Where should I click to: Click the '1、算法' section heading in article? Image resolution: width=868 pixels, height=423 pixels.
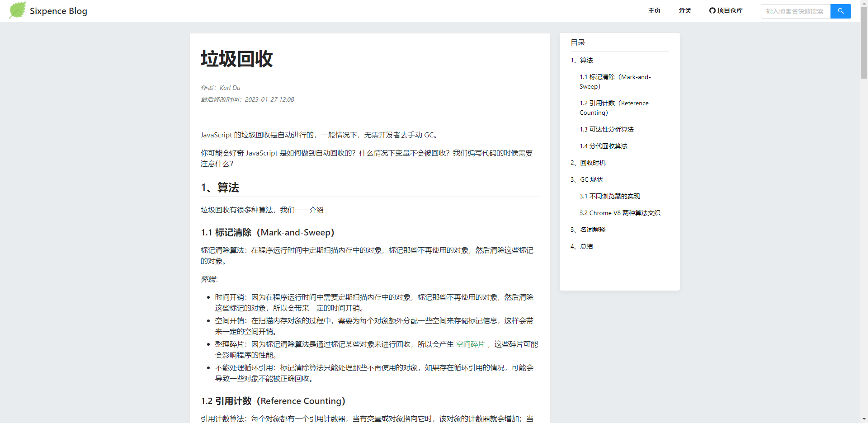tap(220, 188)
